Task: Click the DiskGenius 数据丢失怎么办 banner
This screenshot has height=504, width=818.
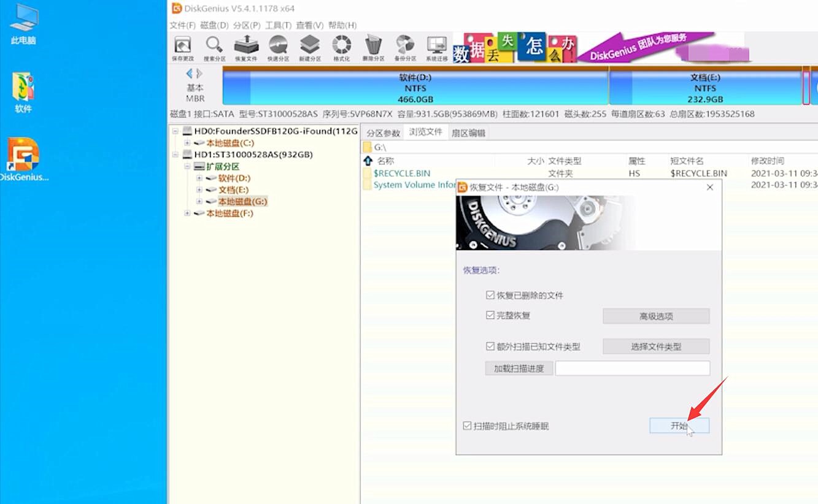Action: click(x=584, y=47)
